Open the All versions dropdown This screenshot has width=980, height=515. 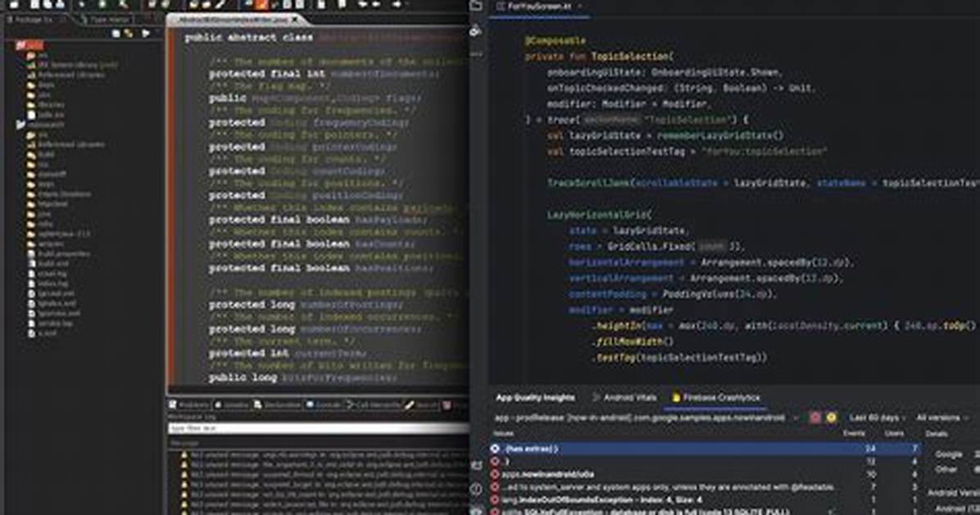(x=941, y=417)
